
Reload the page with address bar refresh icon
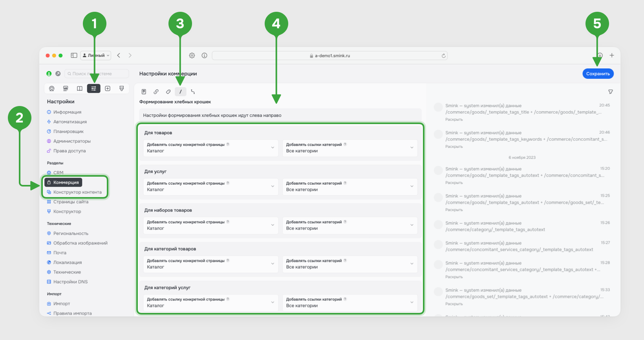[443, 56]
